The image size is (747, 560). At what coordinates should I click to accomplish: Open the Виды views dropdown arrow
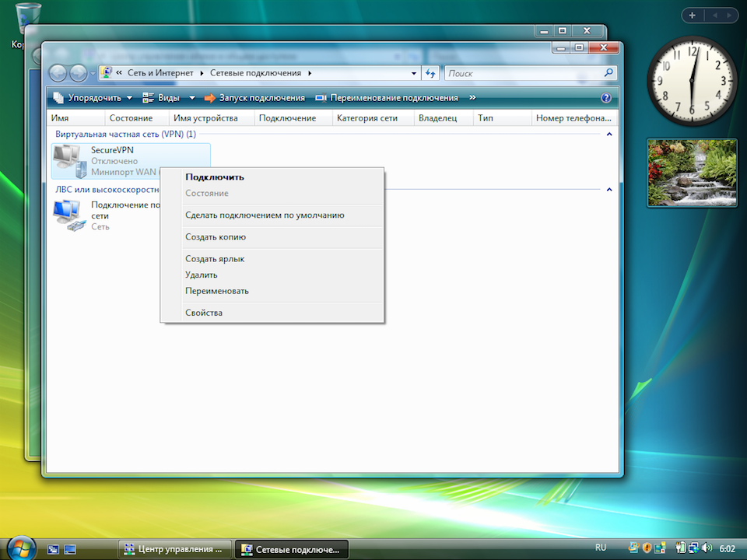pyautogui.click(x=192, y=98)
